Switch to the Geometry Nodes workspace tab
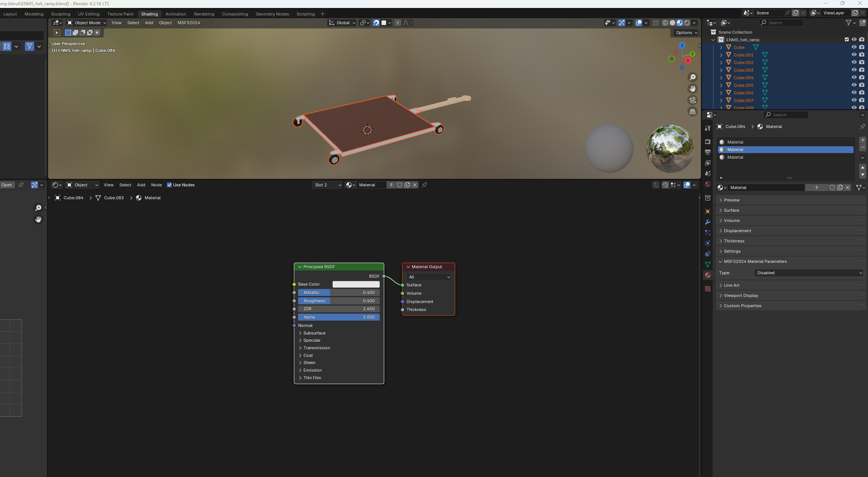The image size is (868, 477). 272,14
